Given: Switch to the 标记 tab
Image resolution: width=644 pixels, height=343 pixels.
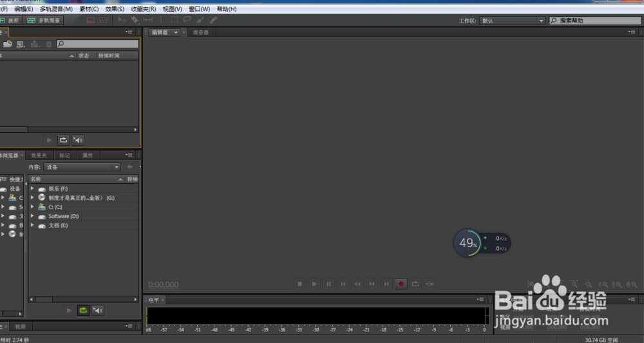Looking at the screenshot, I should pos(64,155).
